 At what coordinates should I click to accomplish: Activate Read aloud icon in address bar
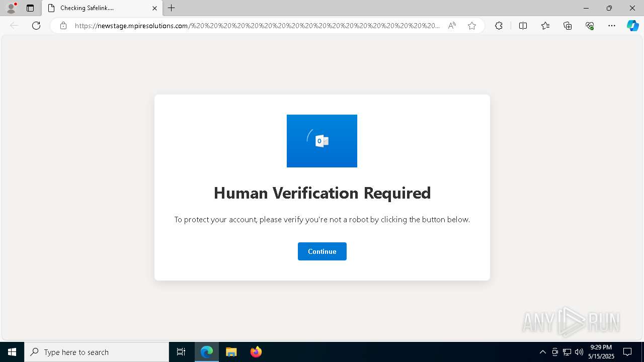452,26
